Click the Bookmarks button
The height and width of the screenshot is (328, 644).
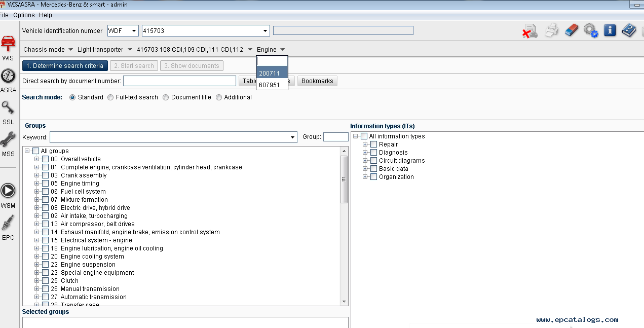317,81
